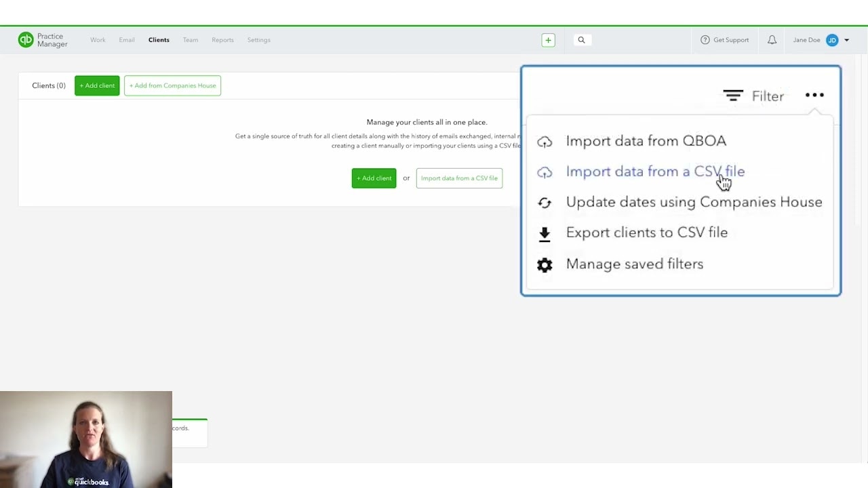Click the Clients (0) heading
The width and height of the screenshot is (868, 488).
coord(49,85)
